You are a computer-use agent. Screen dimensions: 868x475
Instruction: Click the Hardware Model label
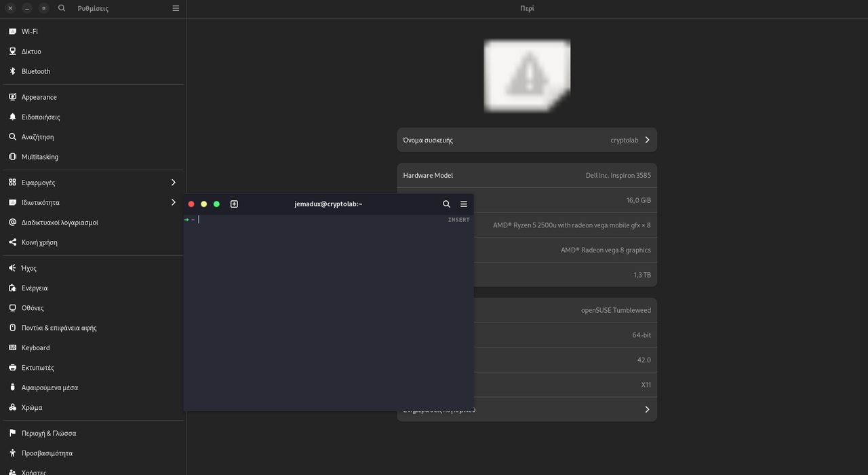pos(428,175)
